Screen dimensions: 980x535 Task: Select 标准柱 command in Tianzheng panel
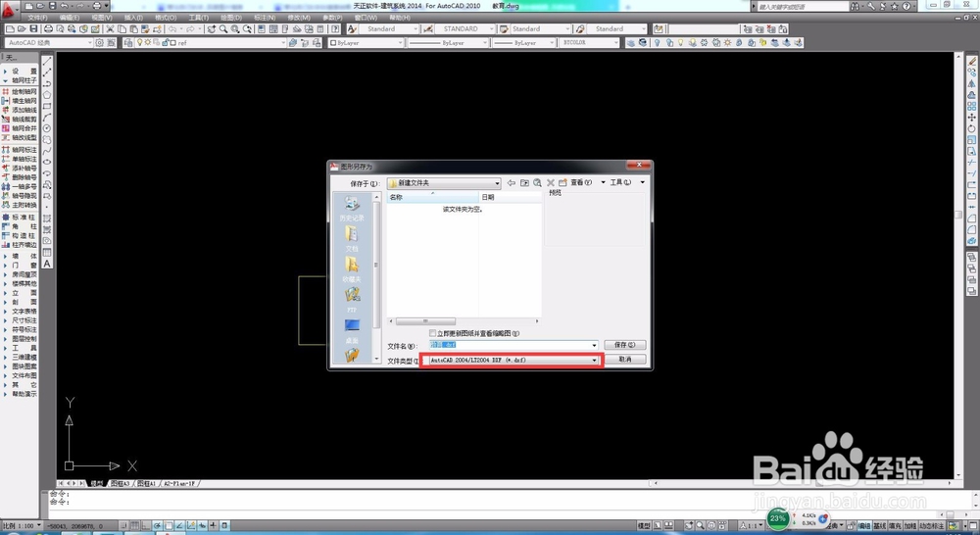[x=20, y=217]
